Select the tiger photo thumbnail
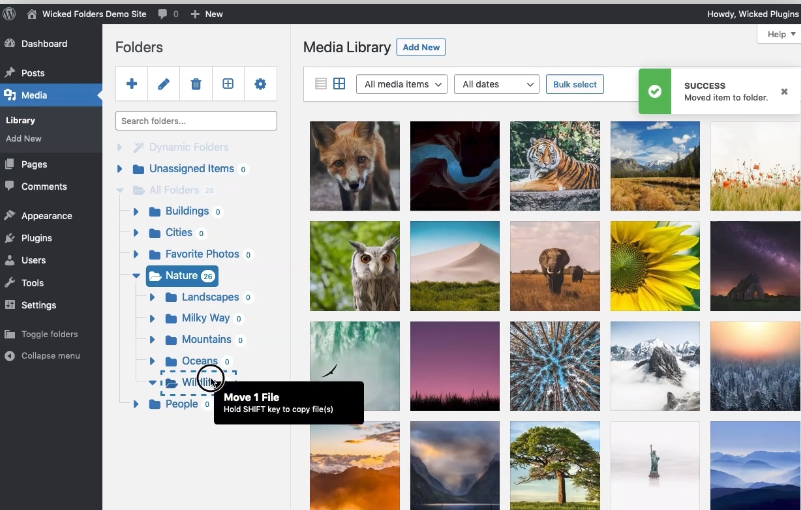The image size is (801, 510). tap(555, 166)
